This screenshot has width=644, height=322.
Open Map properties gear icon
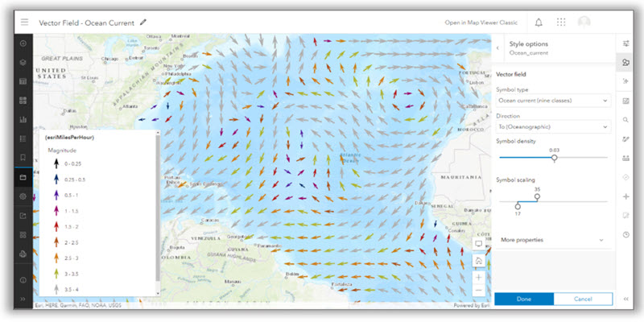23,196
